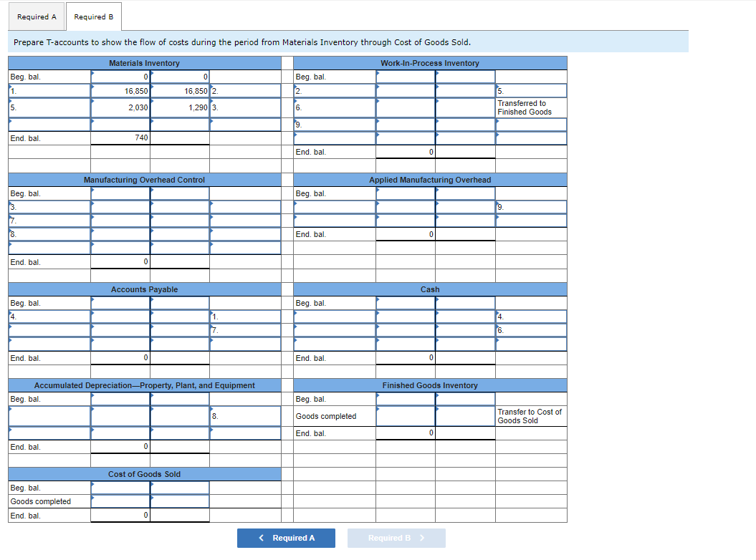The height and width of the screenshot is (560, 756).
Task: Click the Transfer to Cost of Goods Sold cell
Action: click(x=464, y=416)
